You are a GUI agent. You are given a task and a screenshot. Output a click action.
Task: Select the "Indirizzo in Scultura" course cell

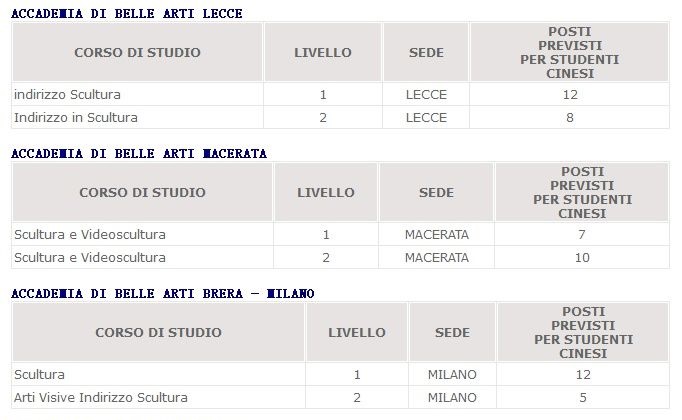point(76,117)
